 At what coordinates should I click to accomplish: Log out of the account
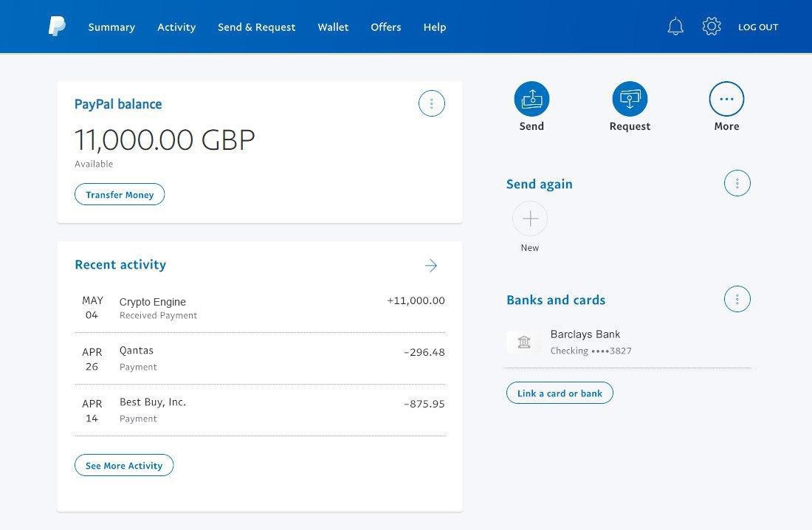tap(758, 27)
